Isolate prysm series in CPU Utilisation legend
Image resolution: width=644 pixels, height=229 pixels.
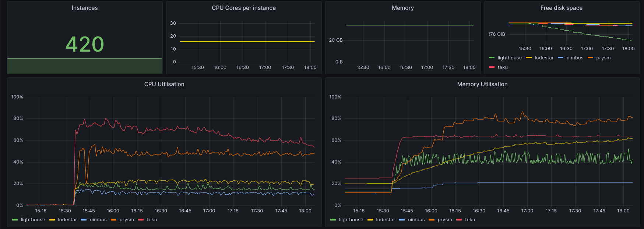click(x=127, y=220)
